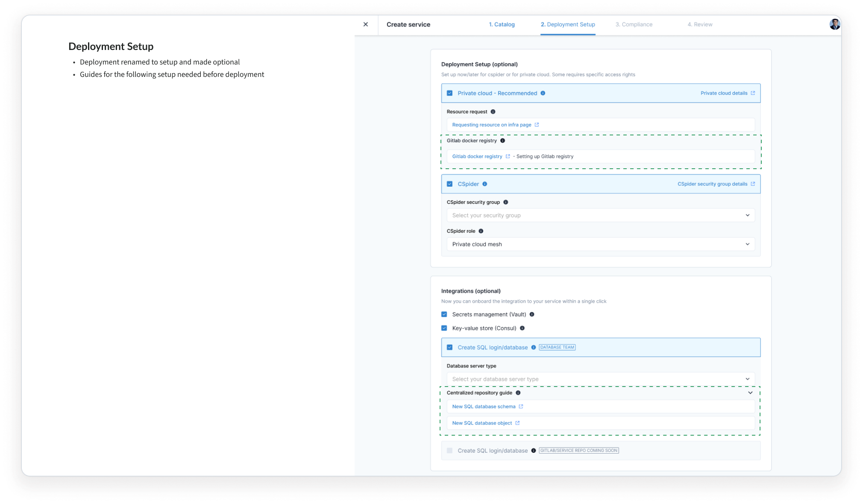Click info icon next to Key-value store (Consul)

[x=522, y=328]
